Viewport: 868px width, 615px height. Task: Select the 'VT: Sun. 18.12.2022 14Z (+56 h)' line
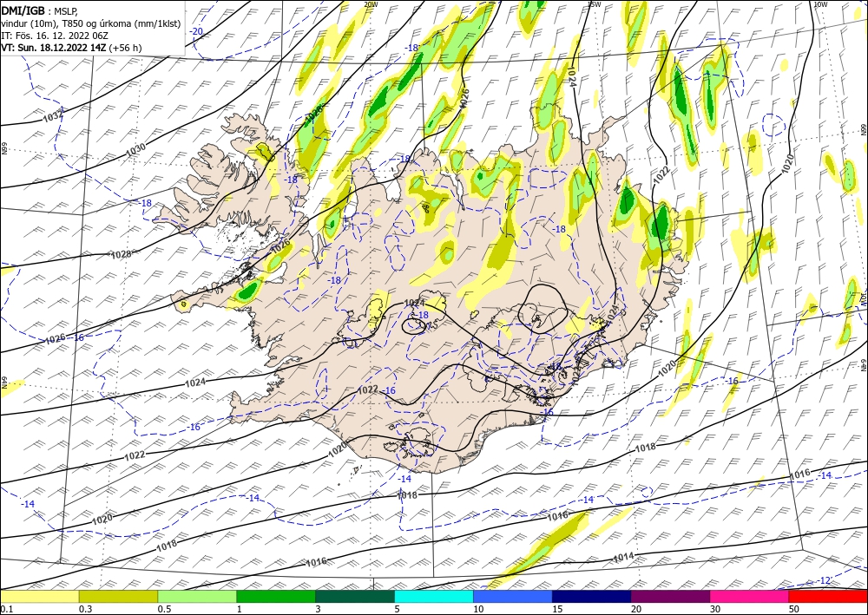(x=71, y=48)
